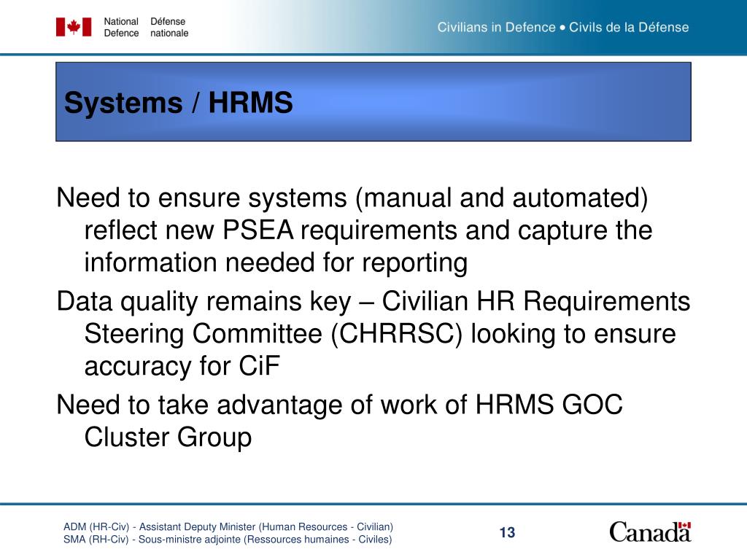Click the 'ADM (HR-Civ) - Assistant Deputy Minister' footer line
Image resolution: width=747 pixels, height=560 pixels.
228,526
